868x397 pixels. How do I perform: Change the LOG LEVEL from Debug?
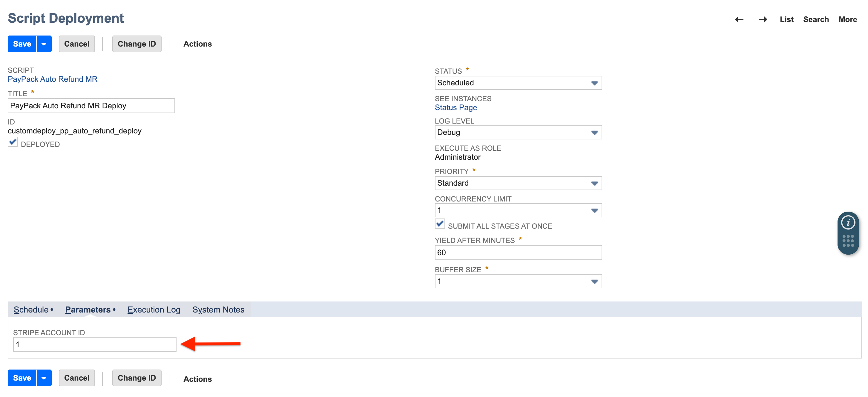594,132
